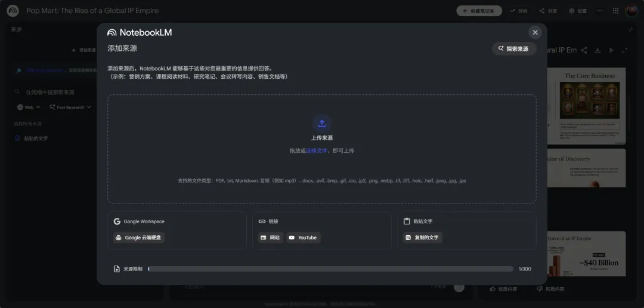Click 添加来源 in background sources panel
The height and width of the screenshot is (308, 644).
[x=83, y=50]
